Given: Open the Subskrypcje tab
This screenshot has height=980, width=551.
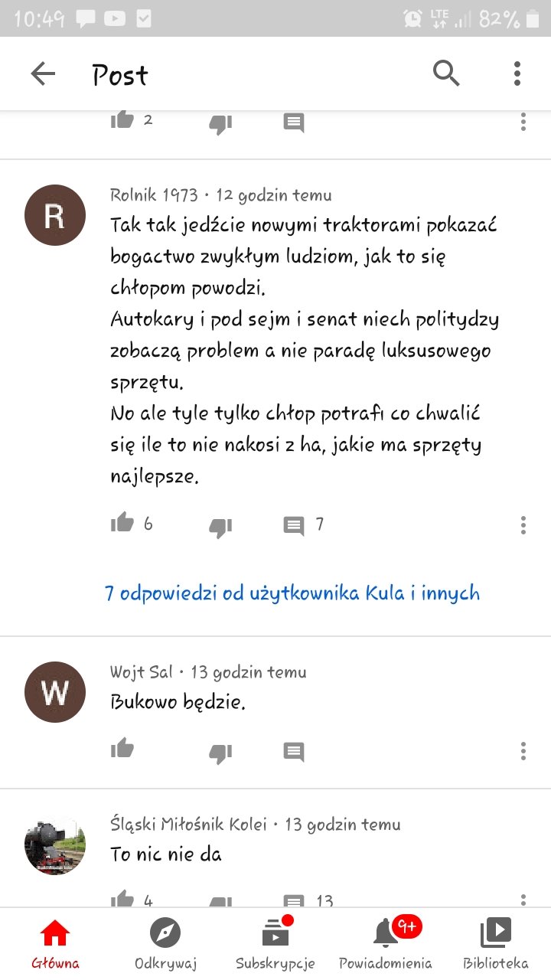Looking at the screenshot, I should (275, 945).
